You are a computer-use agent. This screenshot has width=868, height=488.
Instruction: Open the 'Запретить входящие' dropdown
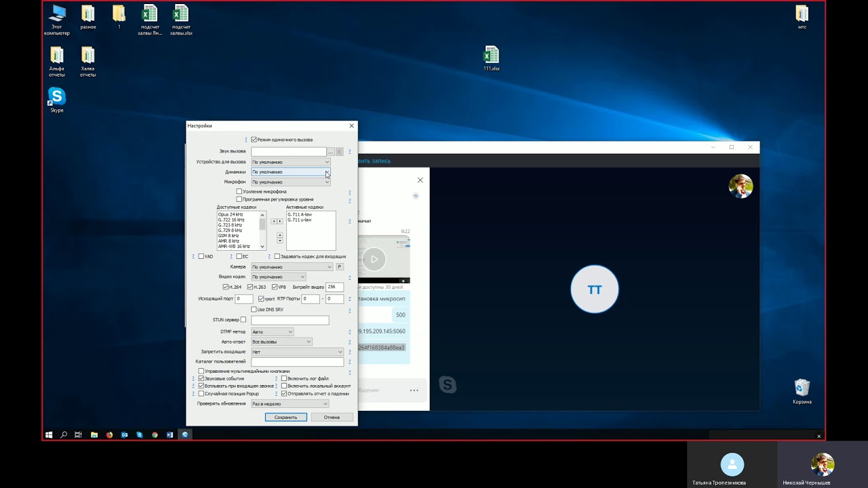(297, 352)
